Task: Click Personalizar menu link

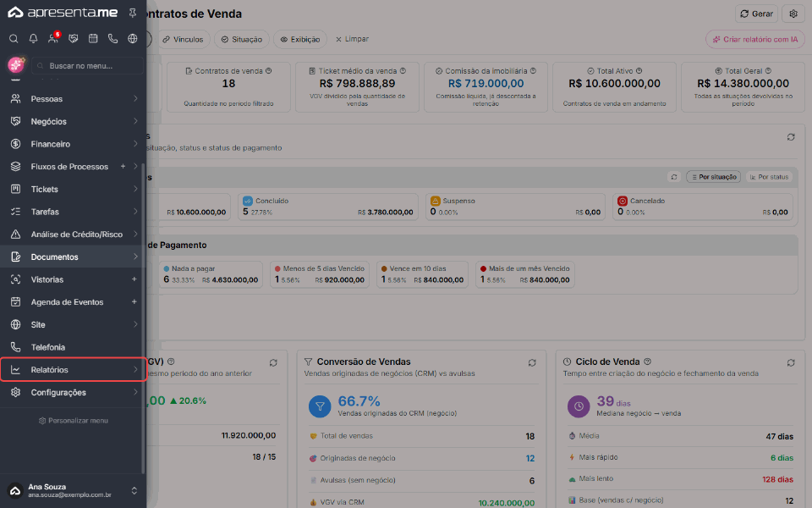Action: pyautogui.click(x=74, y=421)
